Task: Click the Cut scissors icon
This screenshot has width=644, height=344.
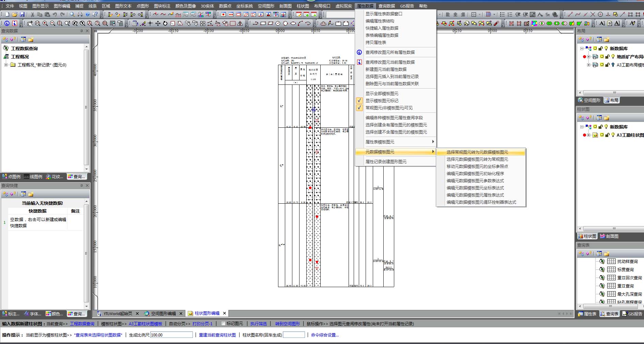Action: [x=32, y=14]
